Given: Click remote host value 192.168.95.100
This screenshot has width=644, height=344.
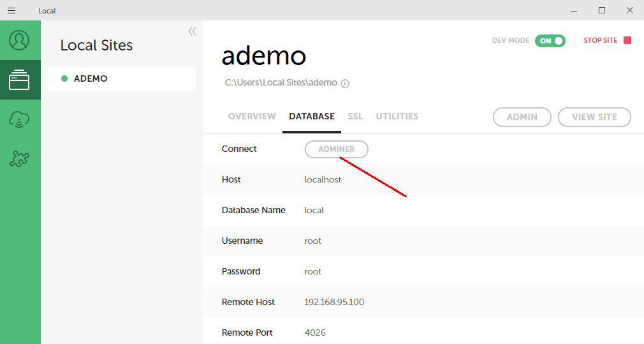Looking at the screenshot, I should pos(334,302).
